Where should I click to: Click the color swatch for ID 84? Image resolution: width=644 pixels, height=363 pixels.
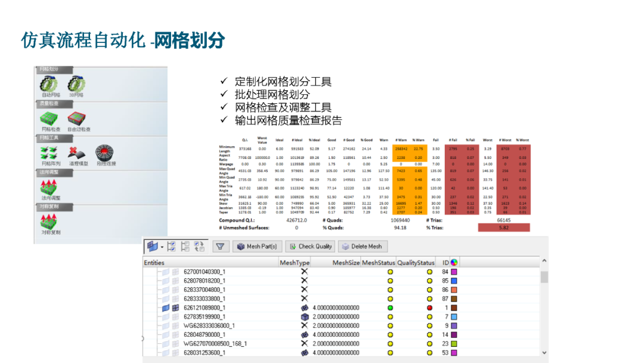(x=454, y=272)
